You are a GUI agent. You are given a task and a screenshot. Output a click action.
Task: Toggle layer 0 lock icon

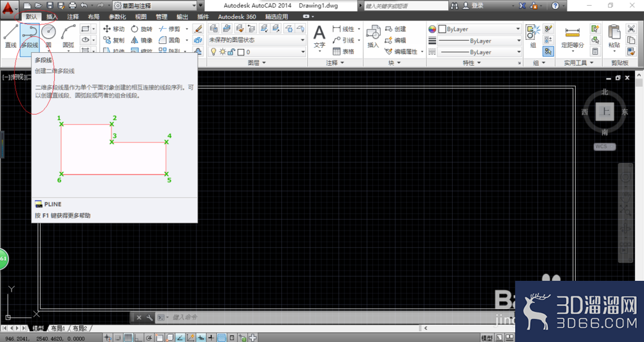click(x=231, y=52)
